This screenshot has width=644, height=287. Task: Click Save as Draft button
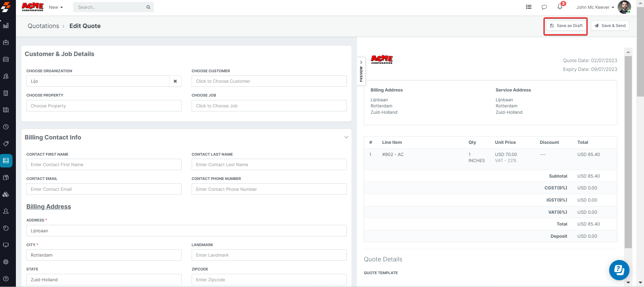pos(566,26)
